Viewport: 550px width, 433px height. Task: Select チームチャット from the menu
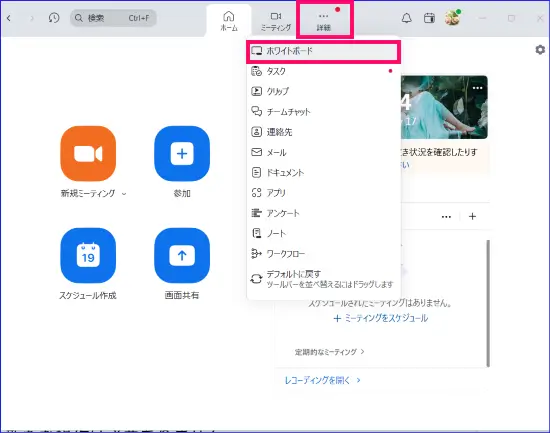click(323, 112)
